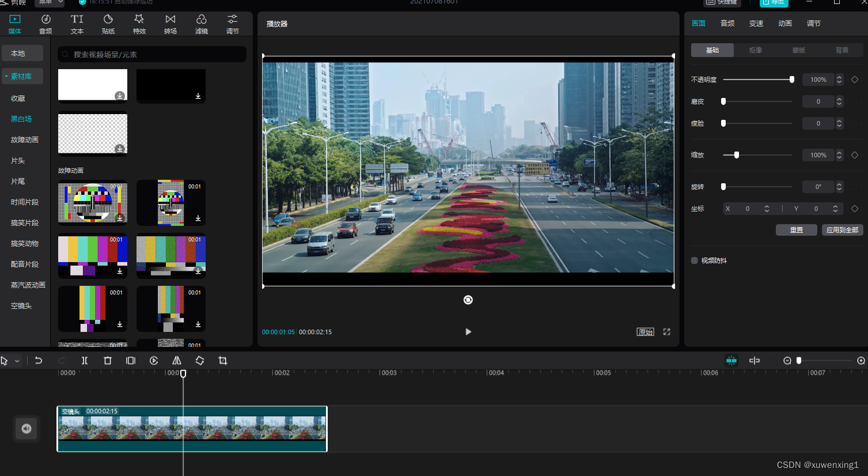
Task: Switch to the 画面 picture tab
Action: [699, 24]
